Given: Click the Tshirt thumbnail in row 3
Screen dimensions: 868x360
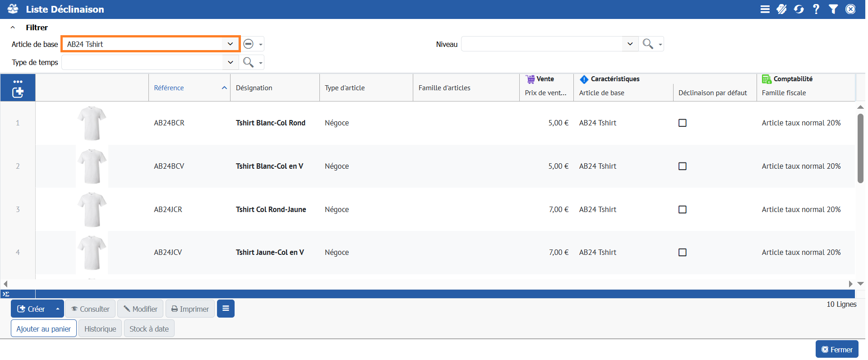Looking at the screenshot, I should 92,209.
